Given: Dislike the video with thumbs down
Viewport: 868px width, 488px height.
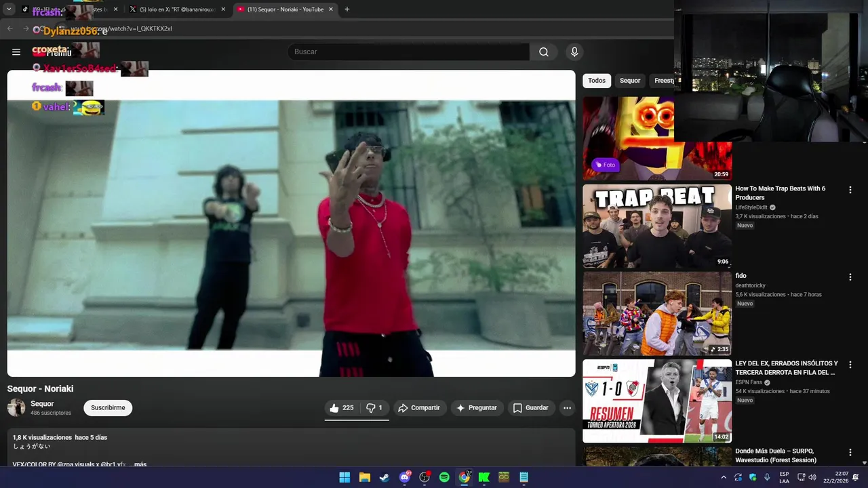Looking at the screenshot, I should point(374,408).
